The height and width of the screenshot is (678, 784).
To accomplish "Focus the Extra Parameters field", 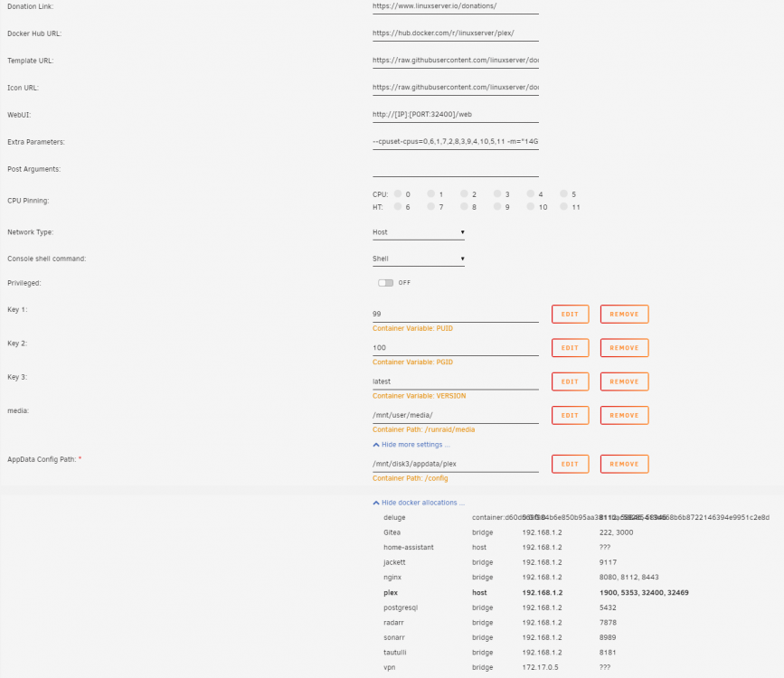I will [x=456, y=142].
